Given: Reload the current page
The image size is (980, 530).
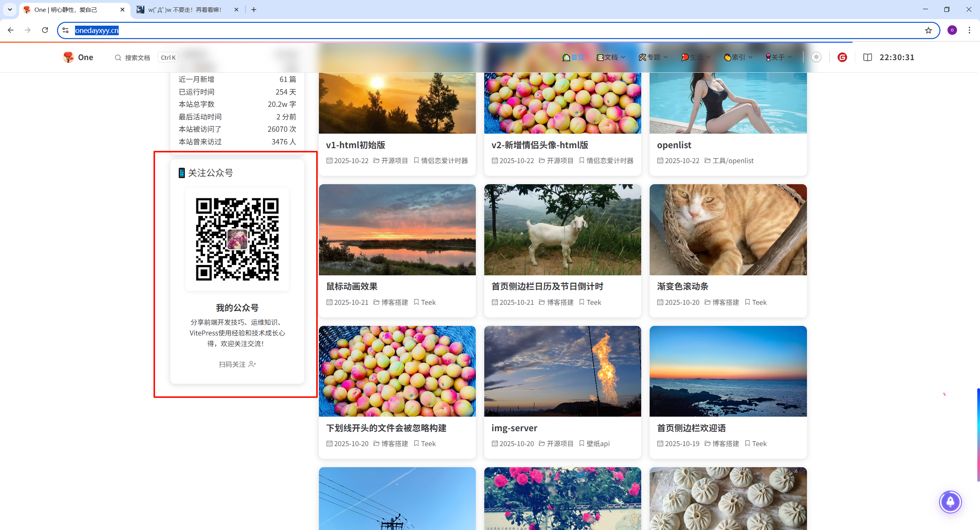Looking at the screenshot, I should (45, 30).
